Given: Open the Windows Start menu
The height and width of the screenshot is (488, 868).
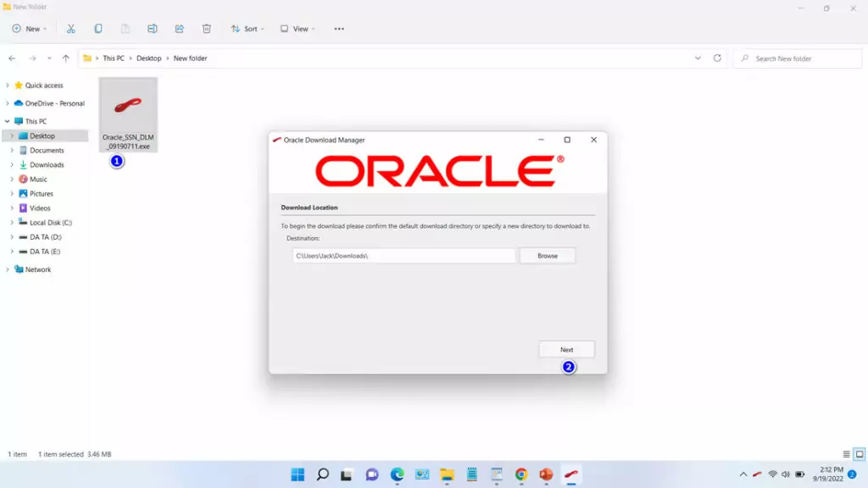Looking at the screenshot, I should 298,474.
